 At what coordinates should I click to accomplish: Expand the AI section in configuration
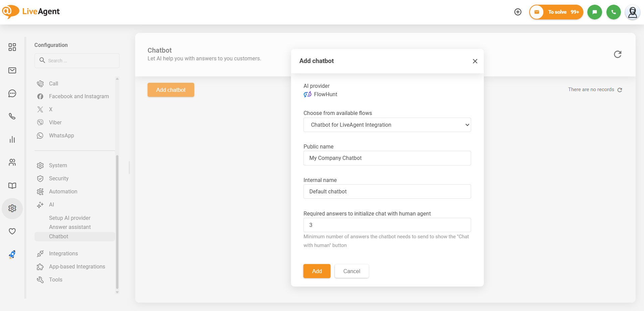click(x=51, y=204)
